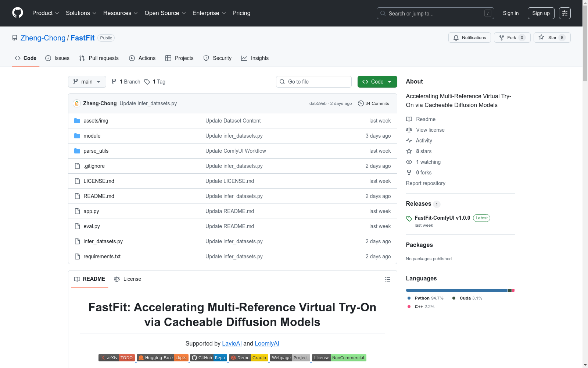Expand the Enterprise menu
The height and width of the screenshot is (368, 588).
coord(209,13)
